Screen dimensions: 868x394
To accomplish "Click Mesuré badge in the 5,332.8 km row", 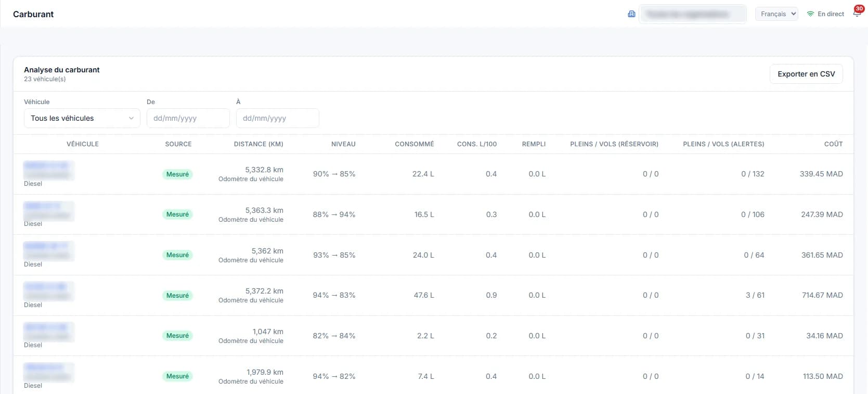I will tap(177, 174).
